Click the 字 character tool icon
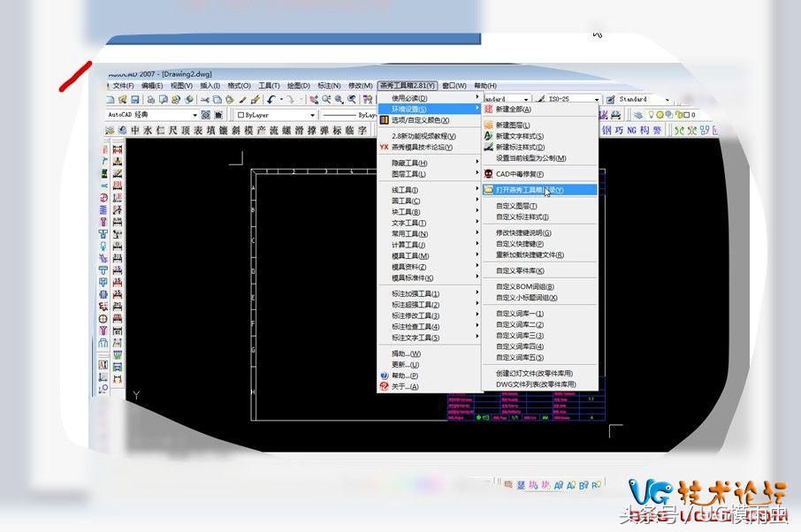801x532 pixels. tap(362, 130)
